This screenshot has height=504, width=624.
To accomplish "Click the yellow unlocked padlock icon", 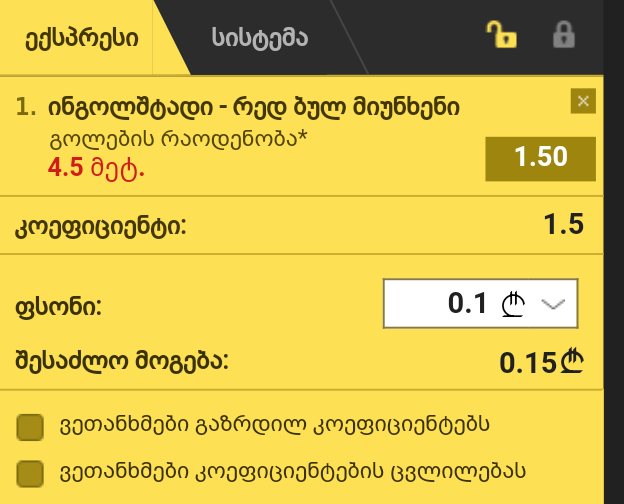I will tap(501, 35).
